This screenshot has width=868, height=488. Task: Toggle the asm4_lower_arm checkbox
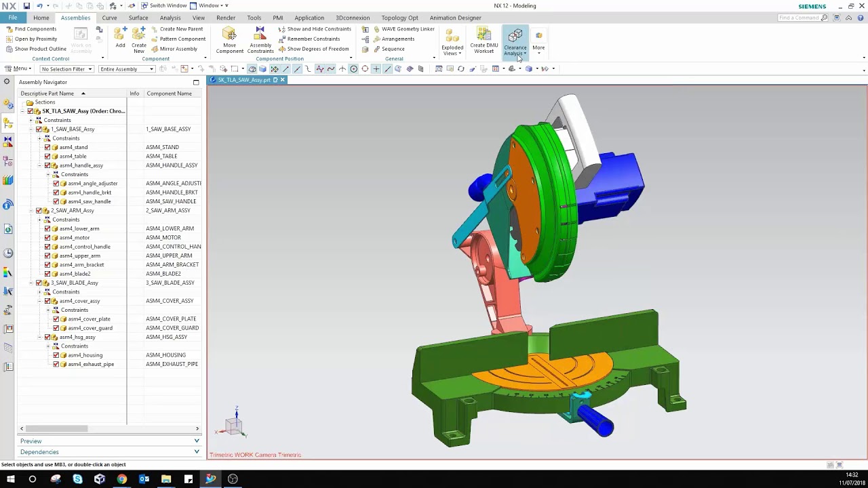point(47,228)
